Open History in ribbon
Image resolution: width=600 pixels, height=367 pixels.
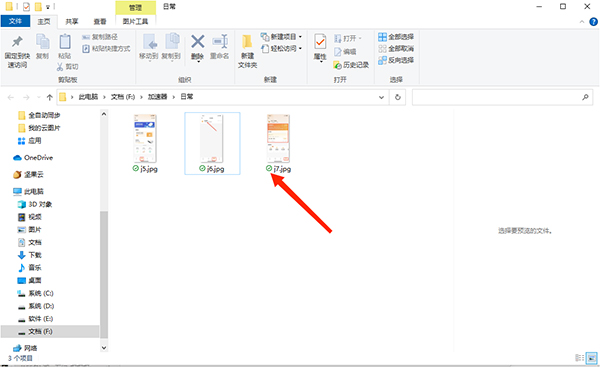coord(351,65)
